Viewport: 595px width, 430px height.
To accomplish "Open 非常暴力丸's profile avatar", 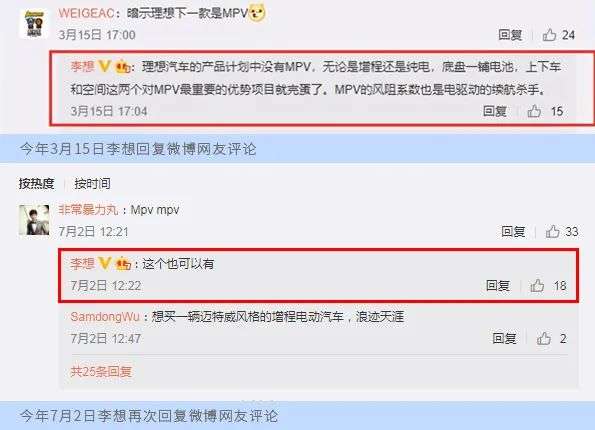I will tap(34, 220).
